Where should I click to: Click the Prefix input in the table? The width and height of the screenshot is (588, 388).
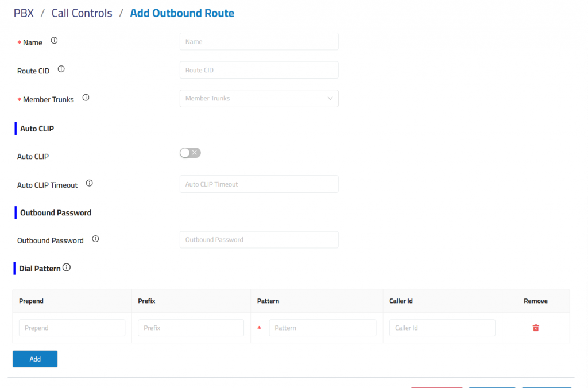[191, 328]
